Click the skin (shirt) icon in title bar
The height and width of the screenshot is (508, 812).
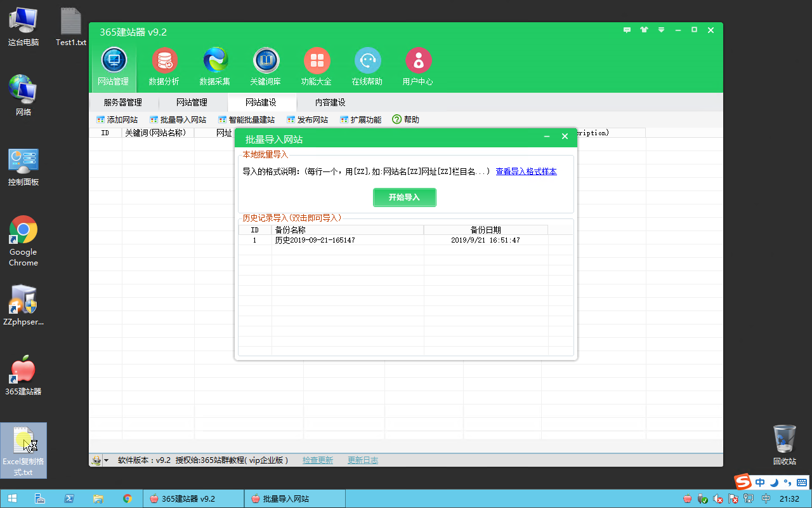tap(645, 30)
